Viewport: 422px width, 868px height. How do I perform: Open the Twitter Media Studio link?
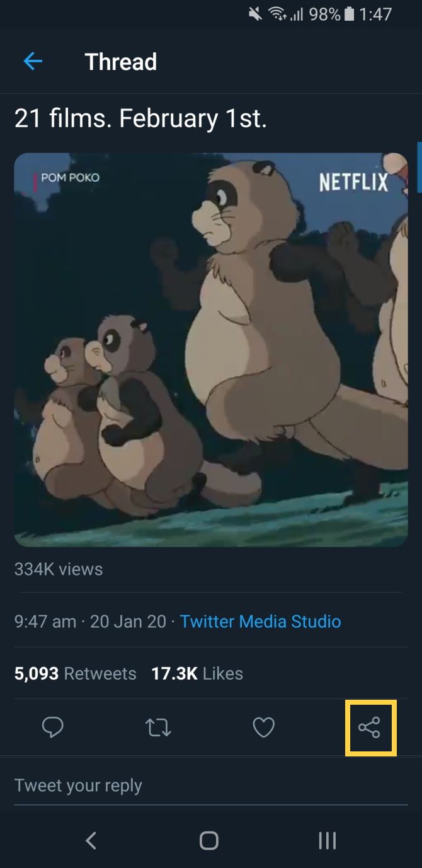260,622
